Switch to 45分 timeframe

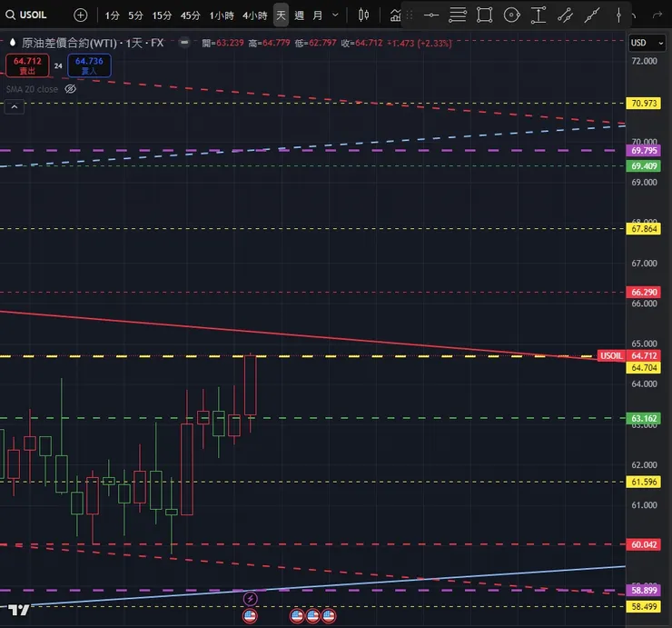[191, 15]
